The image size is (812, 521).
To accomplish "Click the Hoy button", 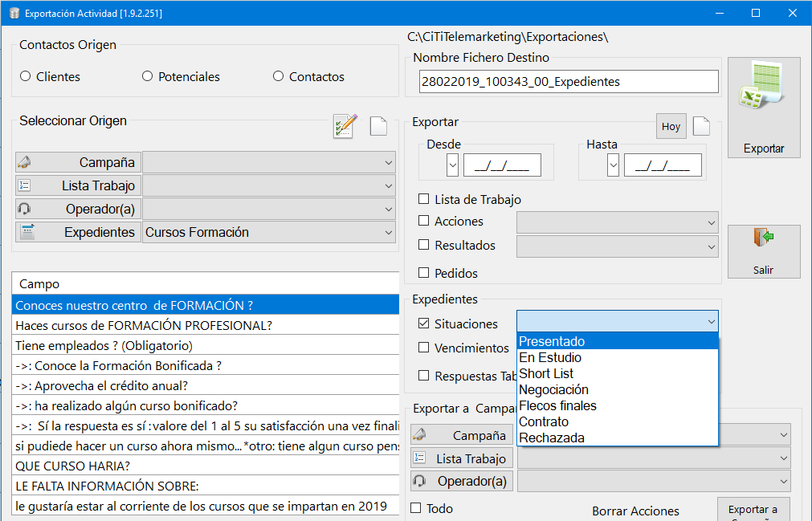I will click(x=671, y=126).
